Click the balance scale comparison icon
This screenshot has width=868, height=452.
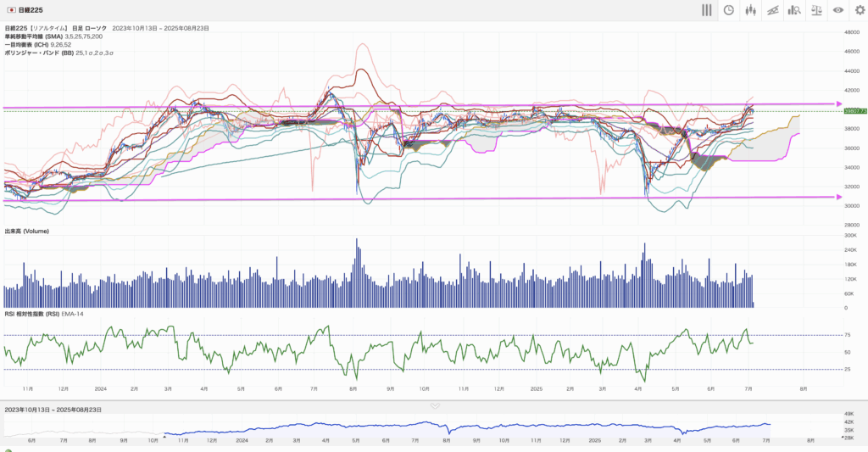pos(816,10)
